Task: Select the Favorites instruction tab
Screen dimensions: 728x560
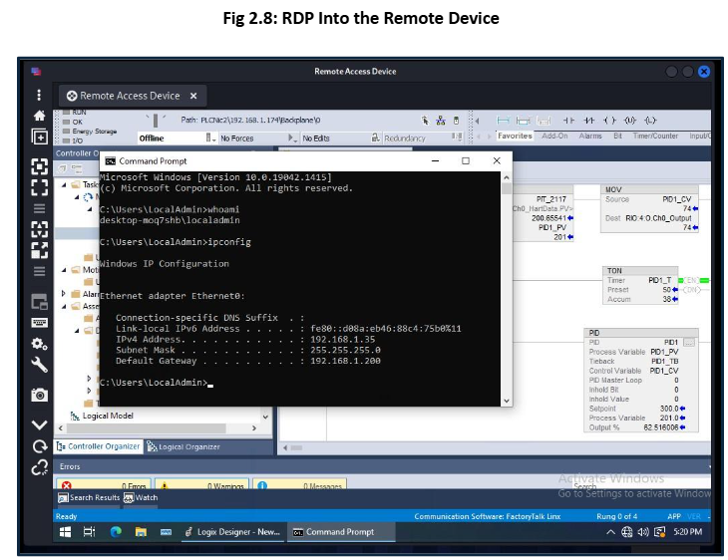Action: 515,137
